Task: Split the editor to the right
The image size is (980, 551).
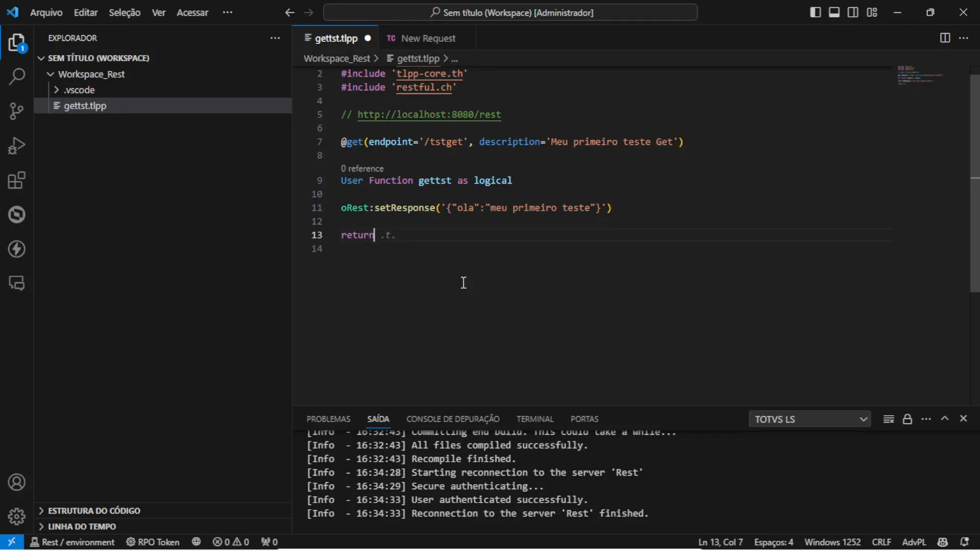Action: (x=945, y=38)
